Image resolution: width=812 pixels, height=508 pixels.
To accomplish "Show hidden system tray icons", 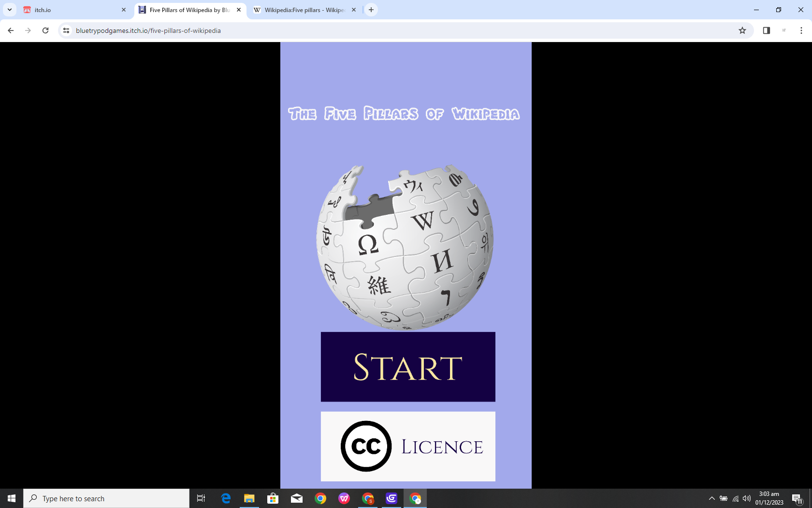I will pyautogui.click(x=711, y=498).
